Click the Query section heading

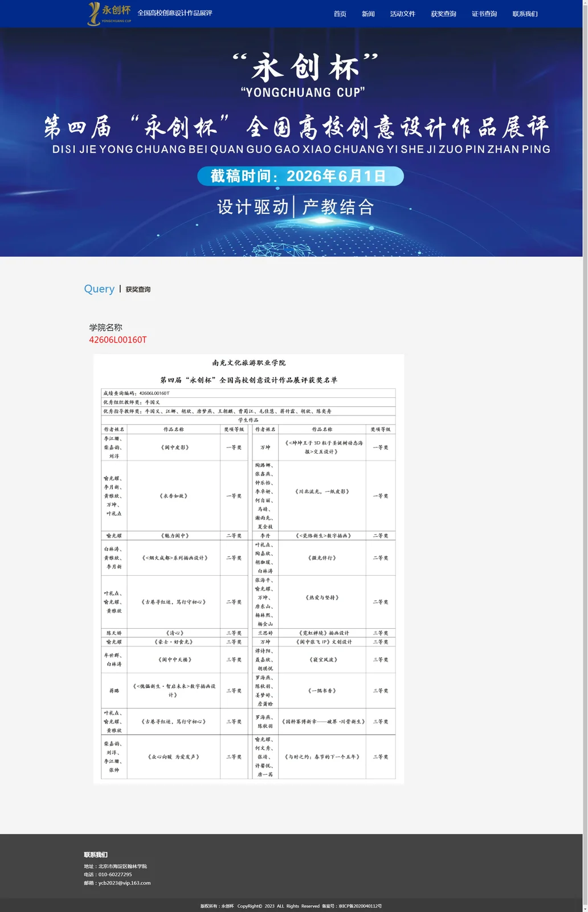tap(99, 289)
